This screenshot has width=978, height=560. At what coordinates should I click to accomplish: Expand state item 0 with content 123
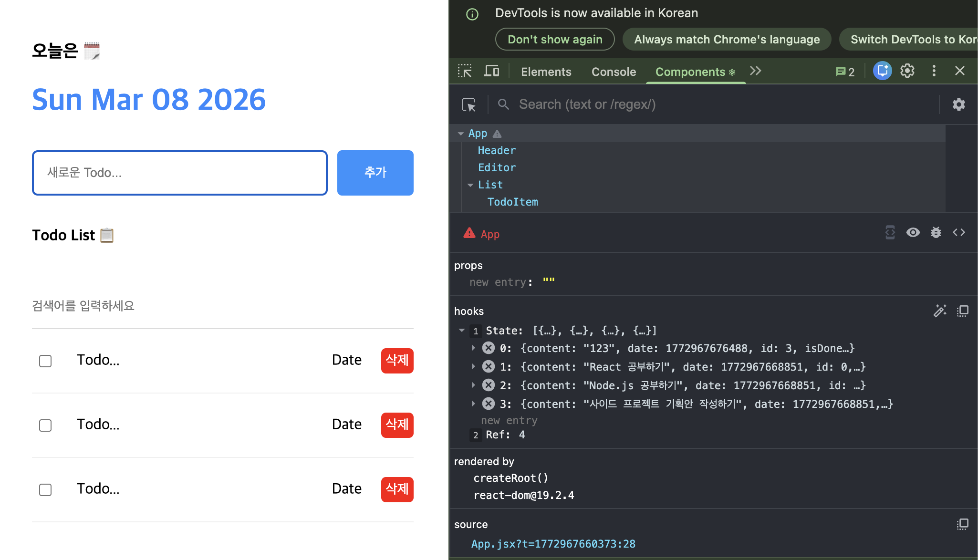point(473,348)
